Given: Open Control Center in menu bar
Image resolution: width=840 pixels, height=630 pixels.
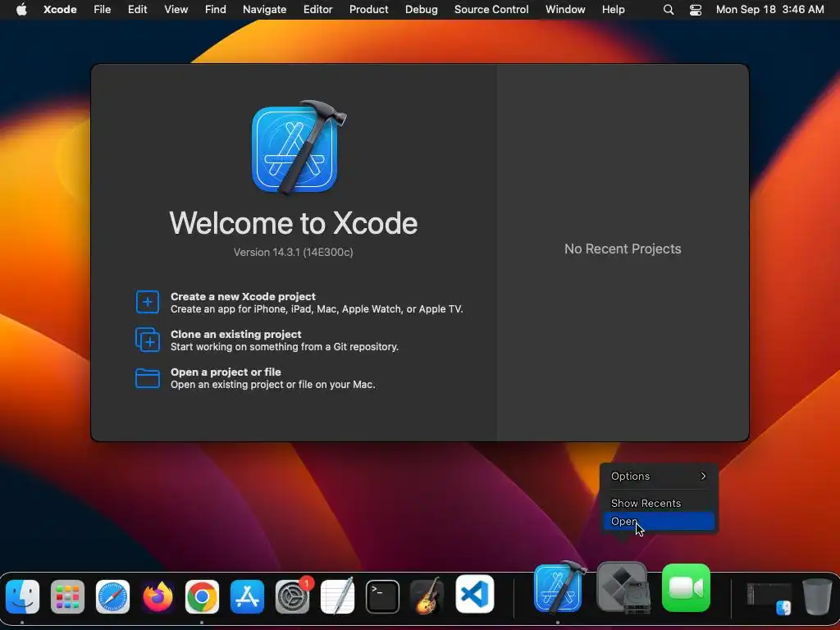Looking at the screenshot, I should click(696, 10).
